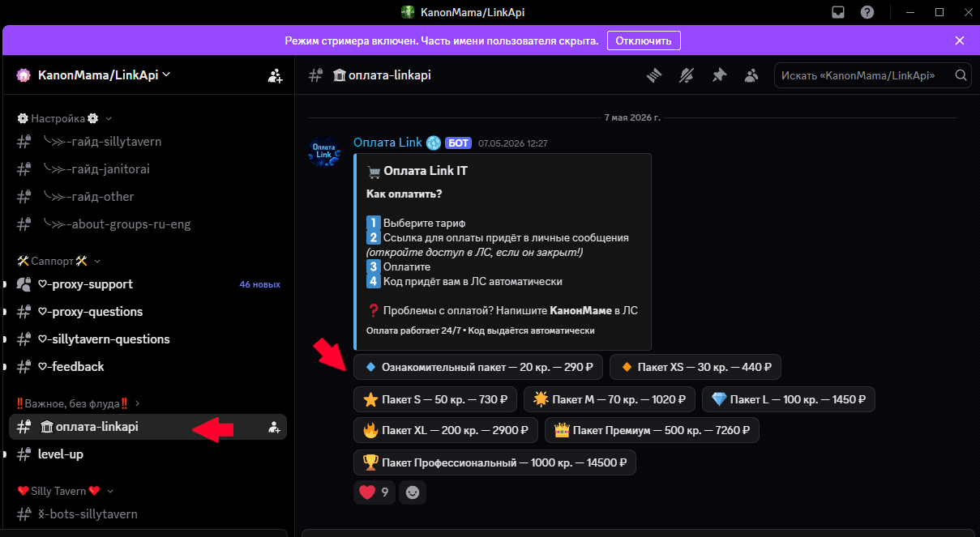Toggle notification settings bell-slash icon
Viewport: 980px width, 537px height.
[687, 75]
